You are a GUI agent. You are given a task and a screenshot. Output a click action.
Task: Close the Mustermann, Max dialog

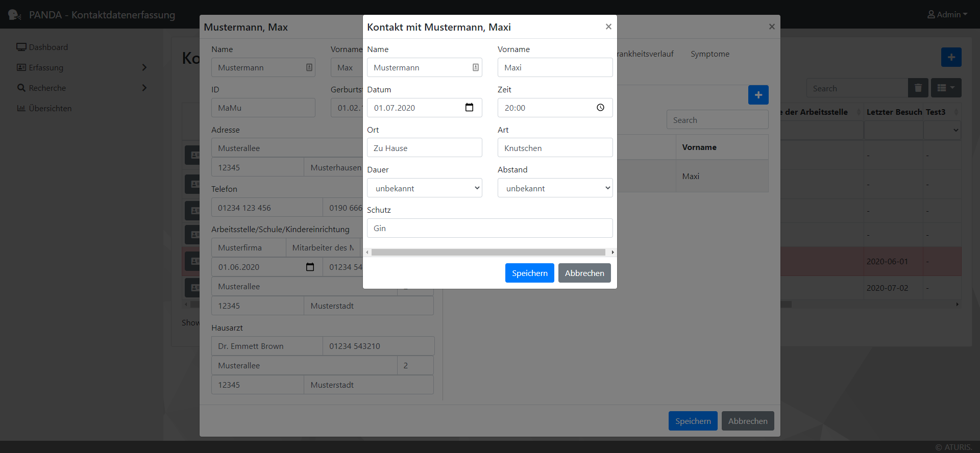(x=772, y=27)
